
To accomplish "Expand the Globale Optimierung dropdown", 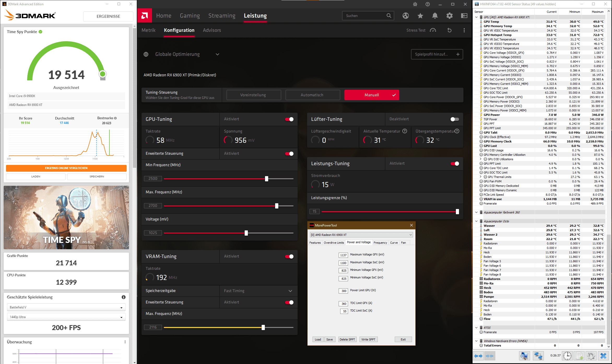I will [x=217, y=54].
